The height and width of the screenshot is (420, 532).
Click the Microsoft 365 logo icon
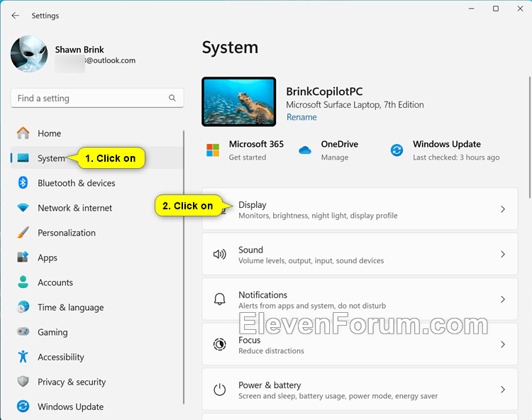coord(213,150)
